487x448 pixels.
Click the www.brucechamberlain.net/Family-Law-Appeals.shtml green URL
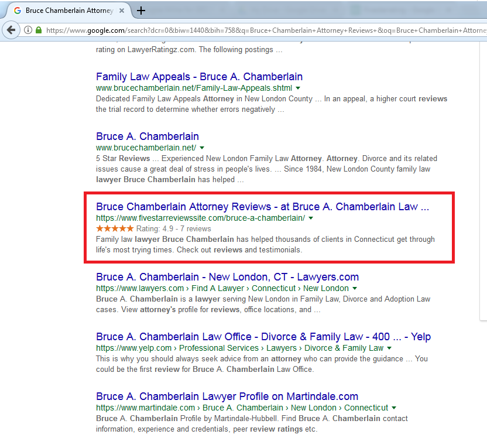pyautogui.click(x=194, y=88)
